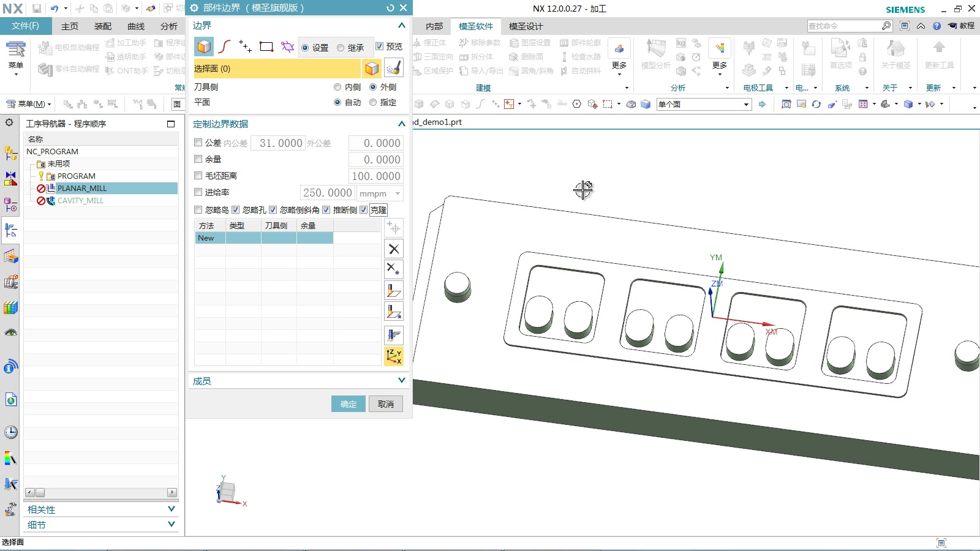
Task: Click the navigator horizontal scrollbar
Action: tap(101, 492)
